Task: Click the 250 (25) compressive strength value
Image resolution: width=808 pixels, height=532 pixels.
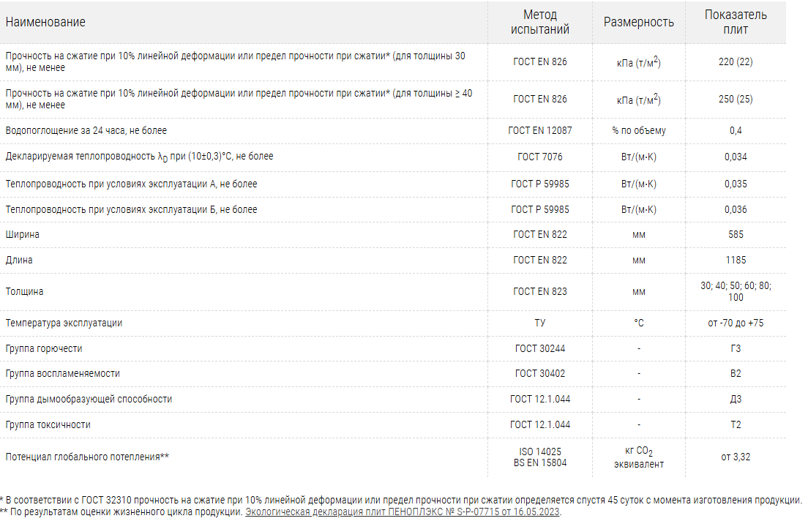Action: pos(736,99)
